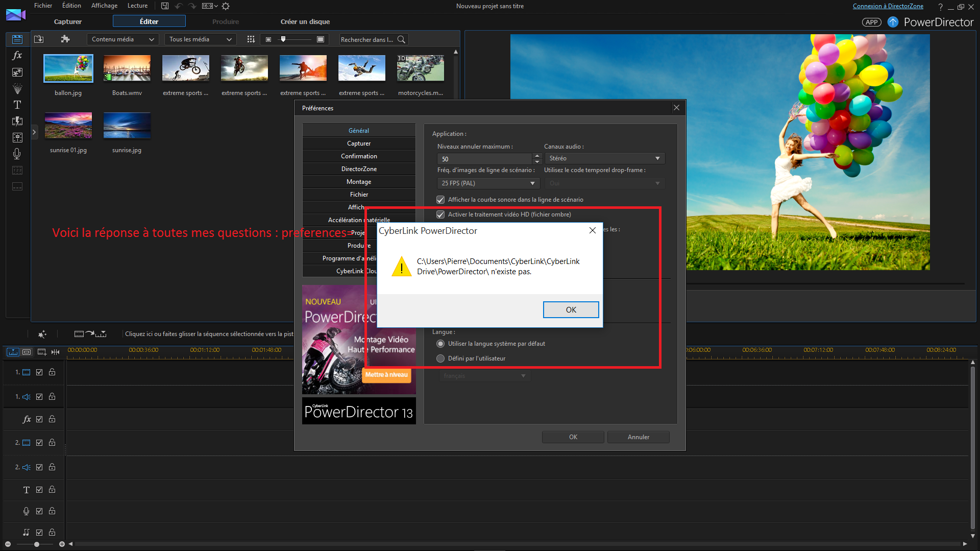Click 'Annuler' in the Préférences dialog
The width and height of the screenshot is (980, 551).
[639, 437]
